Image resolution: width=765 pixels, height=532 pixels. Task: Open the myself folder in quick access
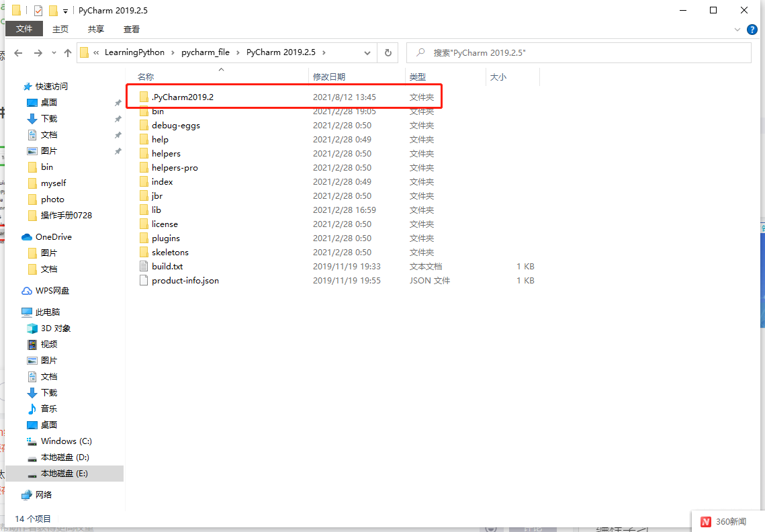[53, 183]
